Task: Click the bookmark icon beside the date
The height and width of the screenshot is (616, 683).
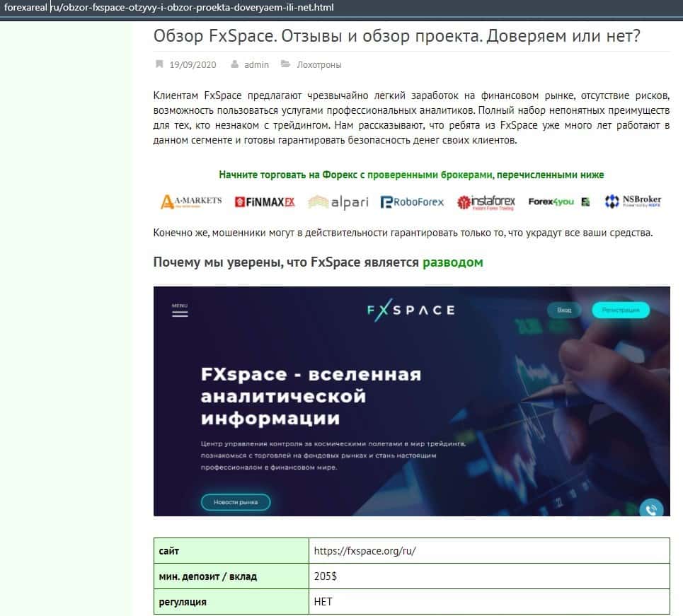Action: click(159, 64)
